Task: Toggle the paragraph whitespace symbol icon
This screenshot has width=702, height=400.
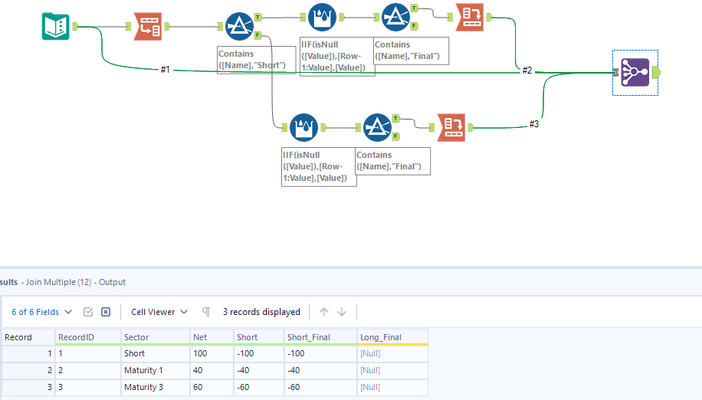Action: pos(206,312)
